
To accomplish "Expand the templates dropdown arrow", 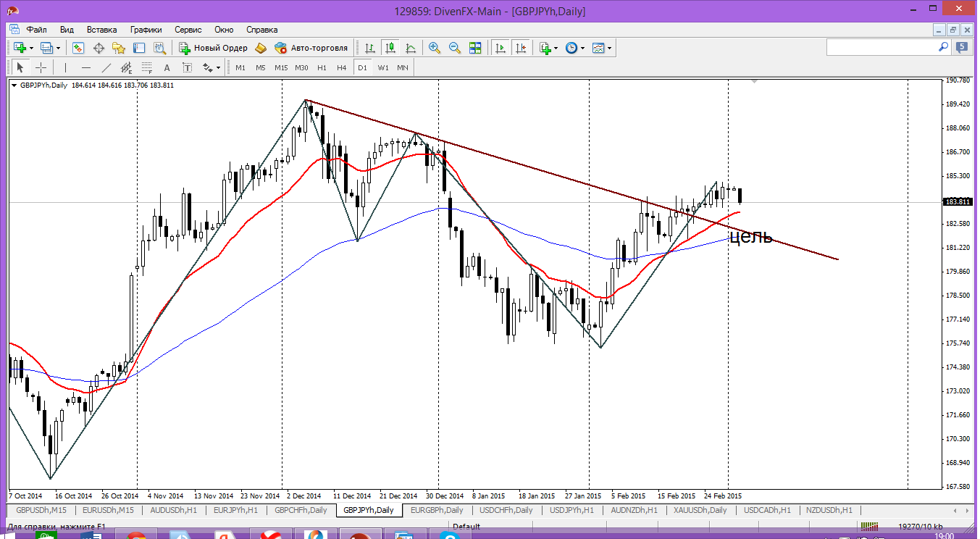I will click(609, 48).
